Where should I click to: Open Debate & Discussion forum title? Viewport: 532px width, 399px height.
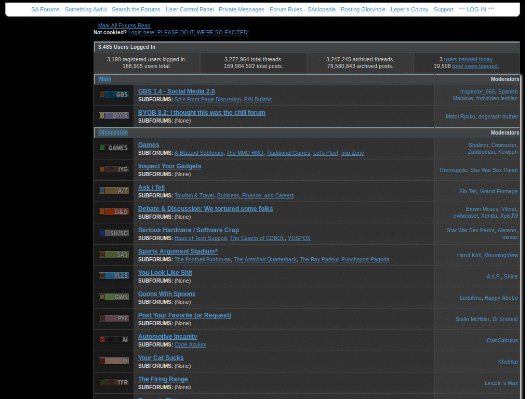pos(205,209)
